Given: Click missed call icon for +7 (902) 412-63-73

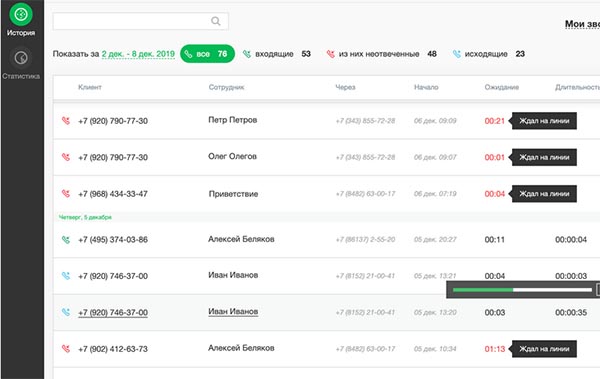Looking at the screenshot, I should 66,349.
